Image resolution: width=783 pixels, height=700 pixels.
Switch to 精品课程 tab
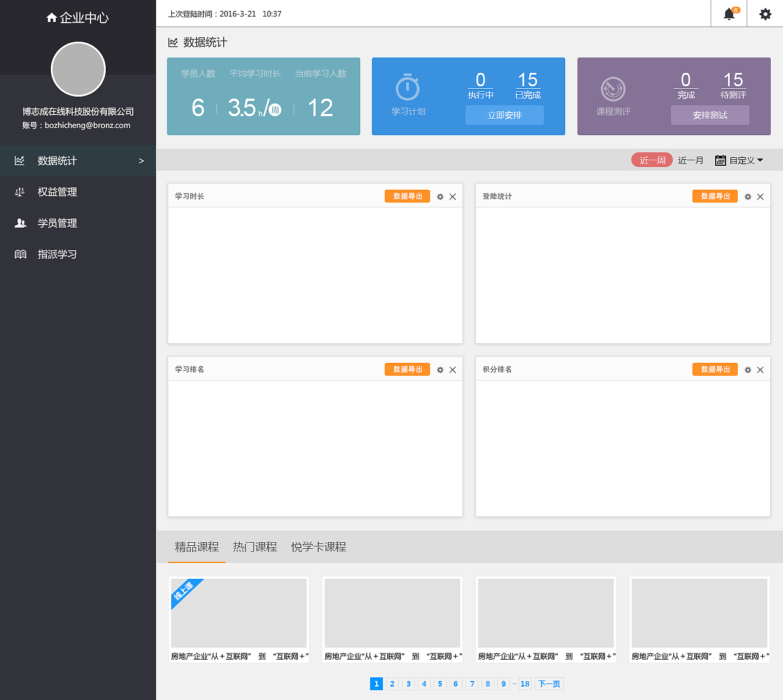[197, 547]
